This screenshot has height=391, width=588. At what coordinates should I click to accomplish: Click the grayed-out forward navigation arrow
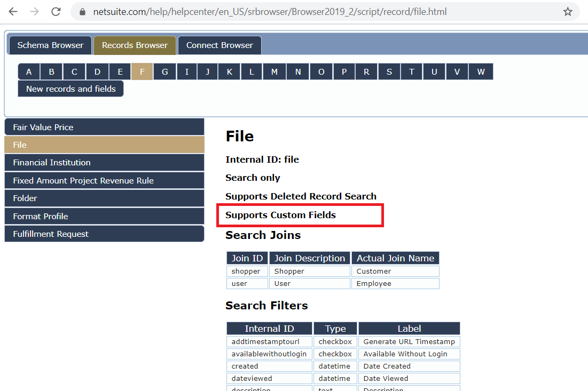coord(34,11)
